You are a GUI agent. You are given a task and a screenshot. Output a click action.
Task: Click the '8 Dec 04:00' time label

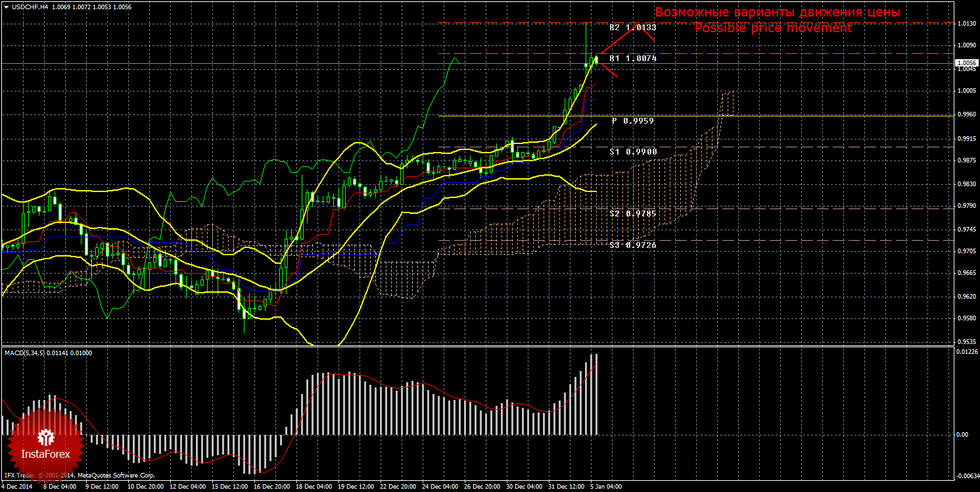pos(59,487)
